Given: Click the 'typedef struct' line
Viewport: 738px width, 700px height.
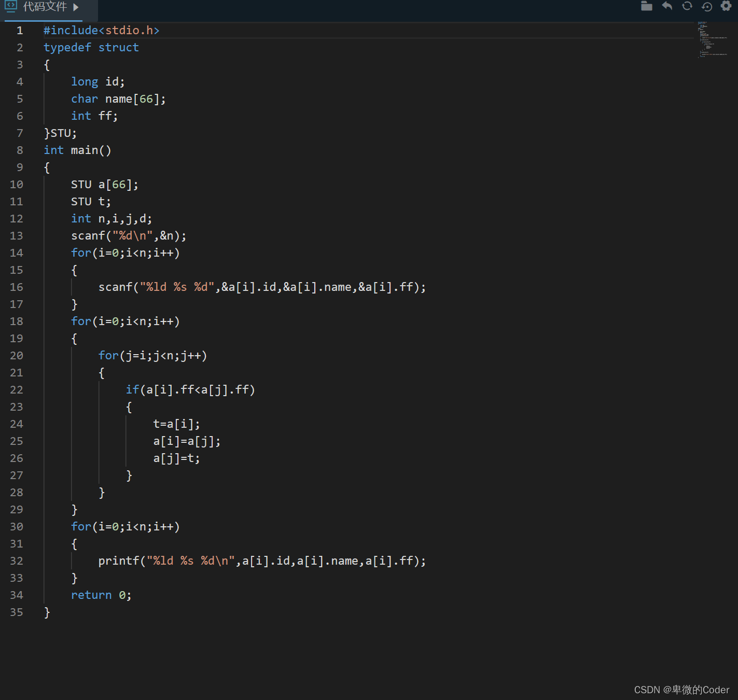Looking at the screenshot, I should coord(91,48).
